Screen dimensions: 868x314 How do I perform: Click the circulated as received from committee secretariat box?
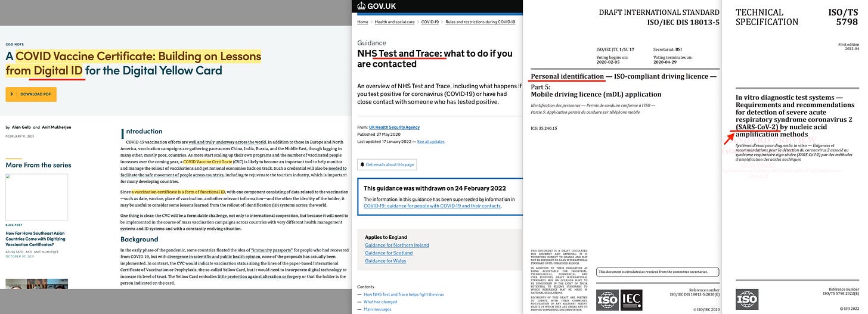[x=658, y=272]
